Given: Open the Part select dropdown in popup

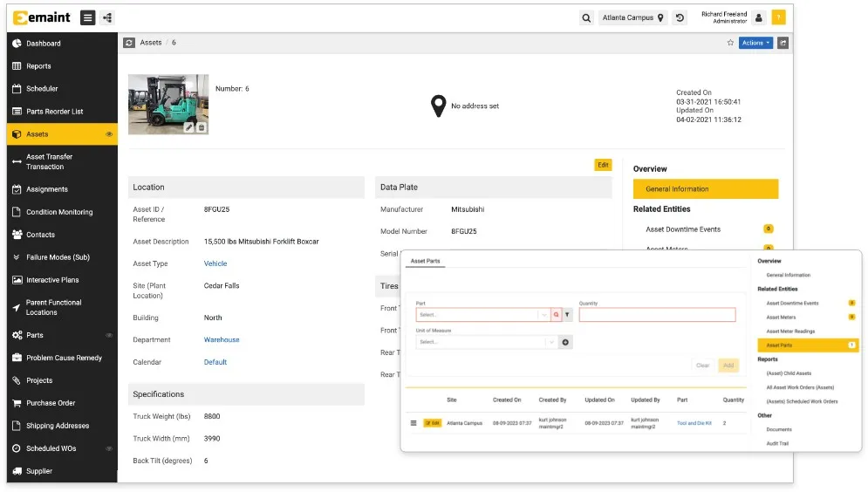Looking at the screenshot, I should pyautogui.click(x=482, y=314).
